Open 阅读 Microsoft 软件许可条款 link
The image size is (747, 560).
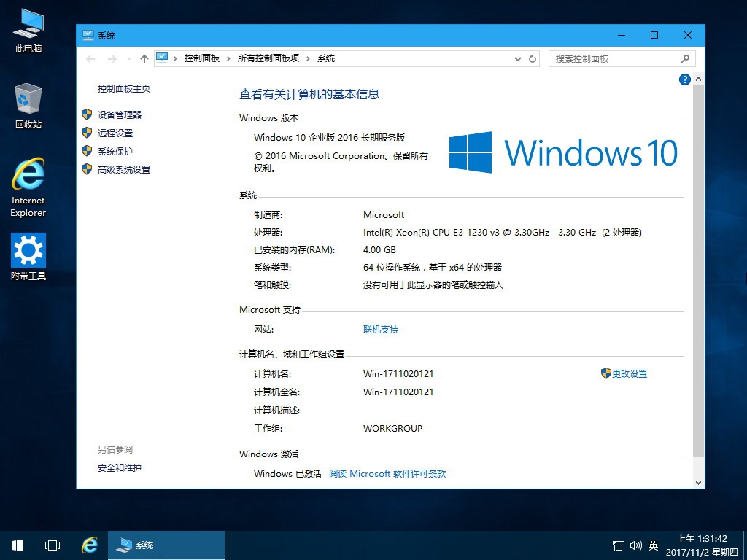tap(387, 474)
